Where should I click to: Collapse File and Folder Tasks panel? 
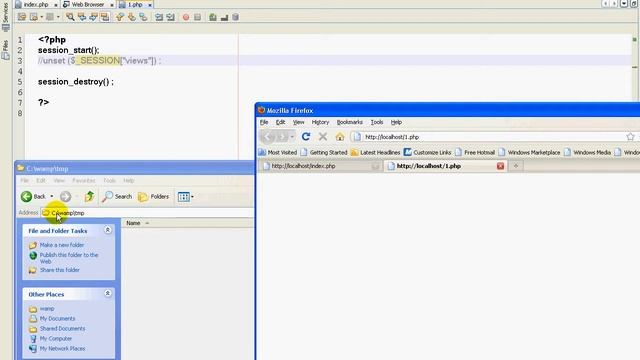108,230
